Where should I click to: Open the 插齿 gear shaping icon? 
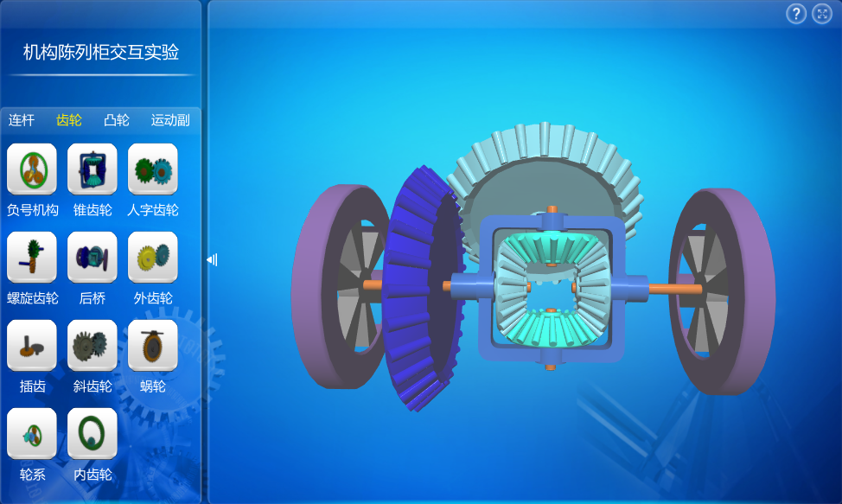click(32, 346)
